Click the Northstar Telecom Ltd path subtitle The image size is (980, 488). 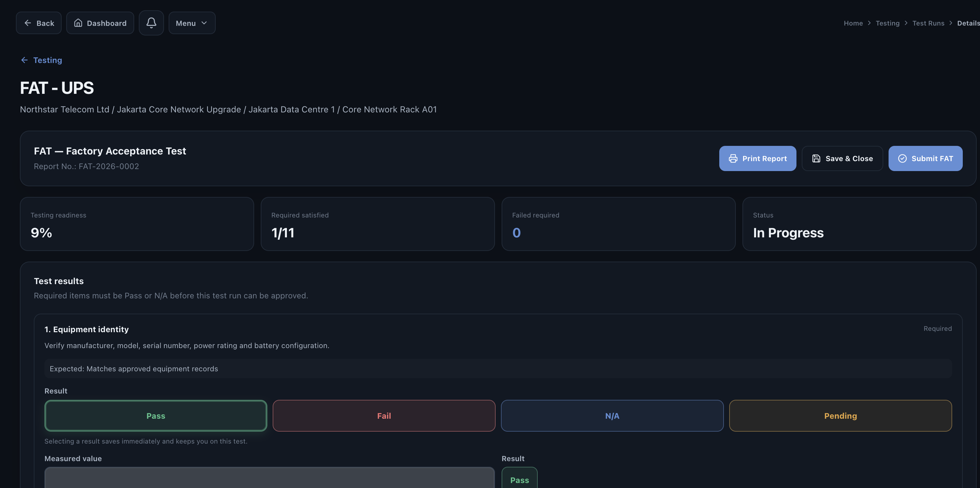click(228, 110)
